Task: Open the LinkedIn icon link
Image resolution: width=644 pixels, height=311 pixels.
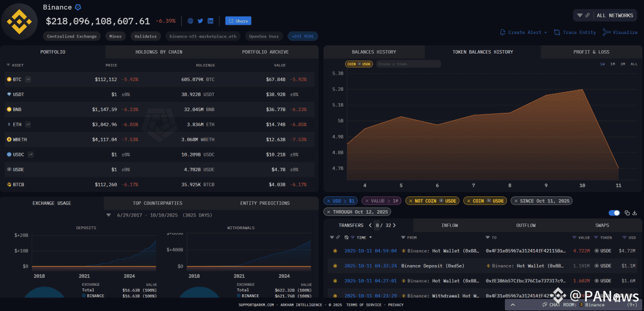Action: [x=210, y=21]
